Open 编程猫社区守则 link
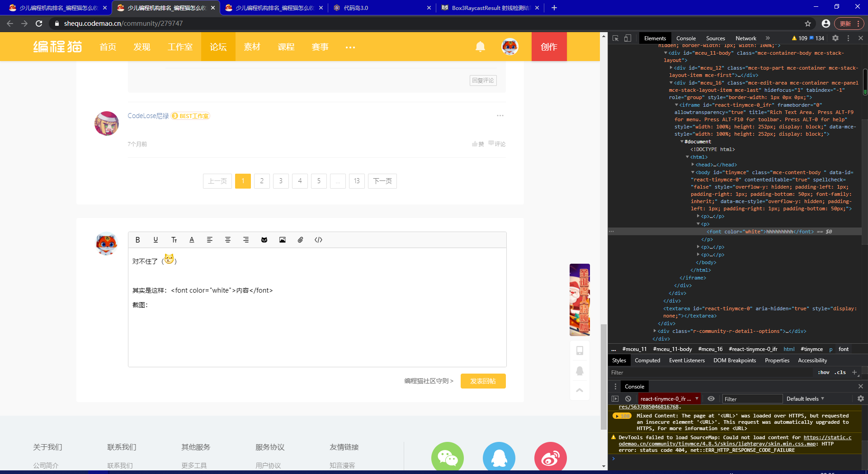This screenshot has height=474, width=868. tap(429, 381)
